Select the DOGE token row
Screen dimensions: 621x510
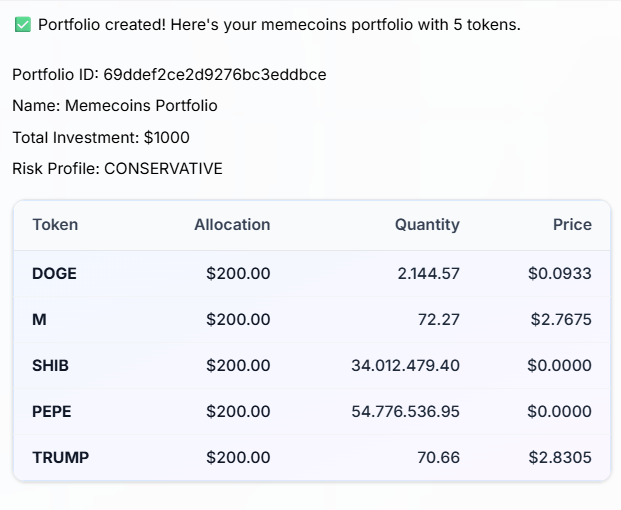tap(312, 274)
